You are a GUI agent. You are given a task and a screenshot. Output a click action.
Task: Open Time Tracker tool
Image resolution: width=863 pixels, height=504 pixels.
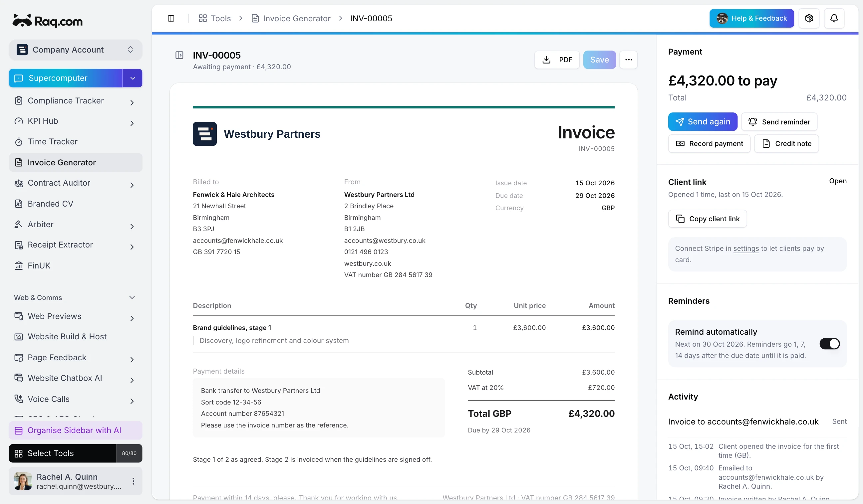pyautogui.click(x=75, y=142)
